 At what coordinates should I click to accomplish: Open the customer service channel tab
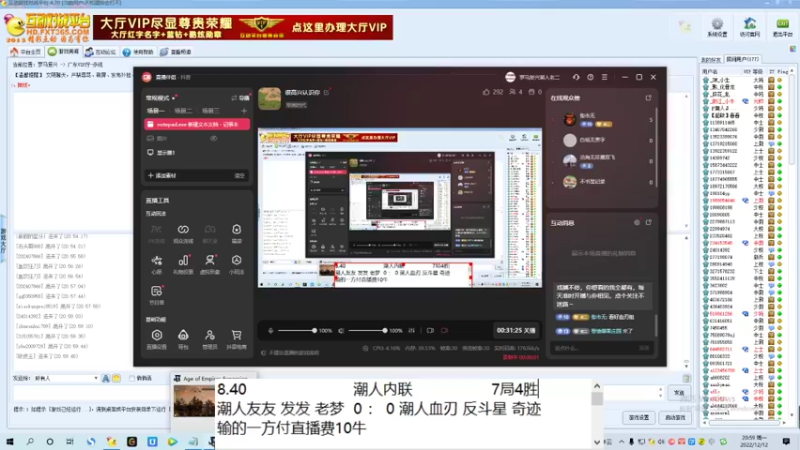(176, 52)
